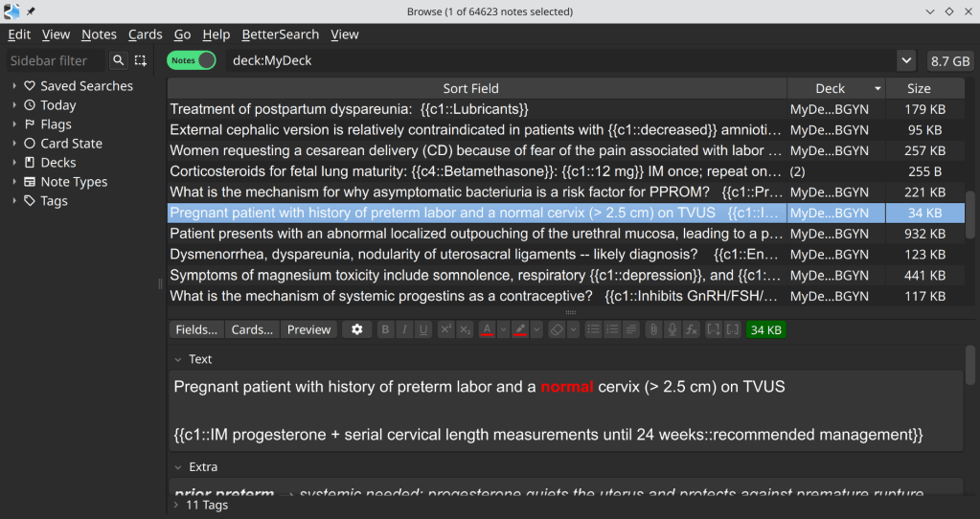
Task: Open the Notes menu
Action: click(99, 34)
